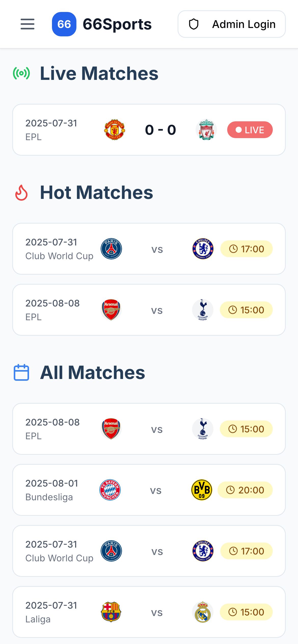This screenshot has height=644, width=298.
Task: Click the Real Madrid crest
Action: [x=203, y=612]
